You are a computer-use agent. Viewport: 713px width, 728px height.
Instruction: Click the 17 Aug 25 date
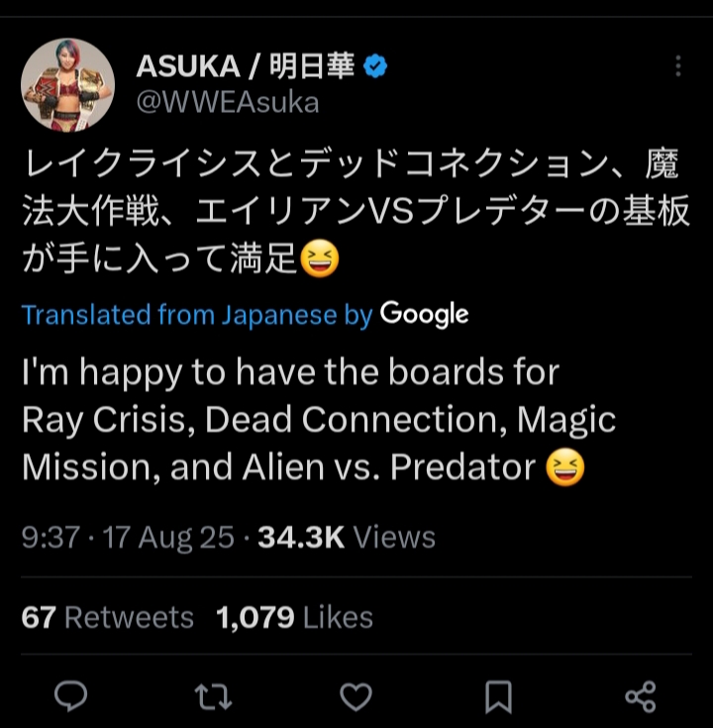168,538
